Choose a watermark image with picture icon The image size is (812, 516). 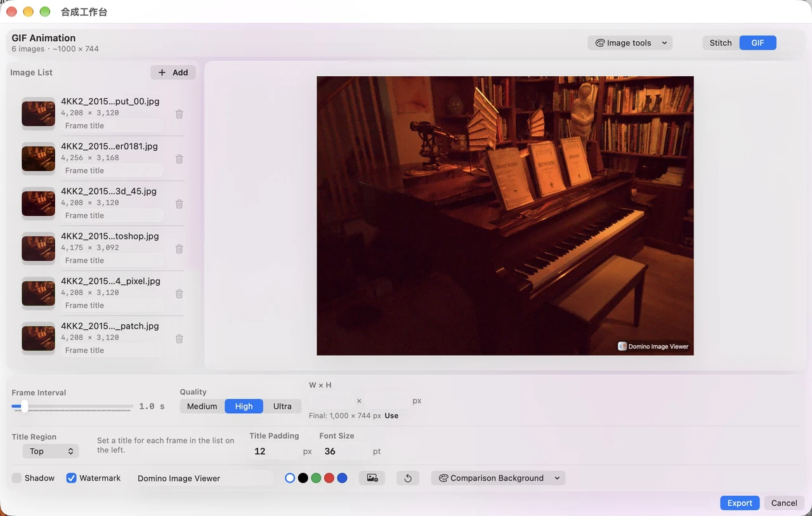coord(372,478)
